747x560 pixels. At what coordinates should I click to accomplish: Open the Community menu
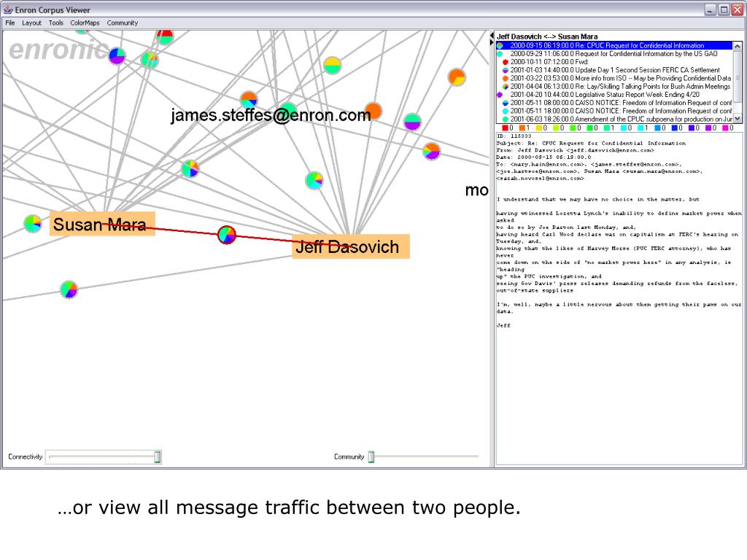click(122, 23)
